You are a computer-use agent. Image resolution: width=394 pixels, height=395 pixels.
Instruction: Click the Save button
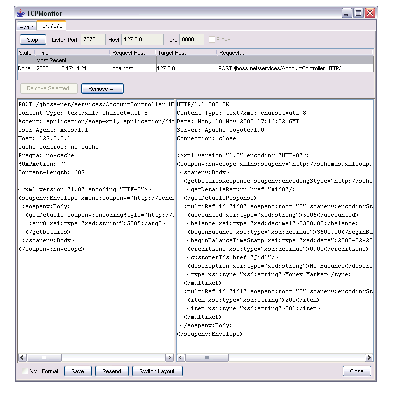pos(78,371)
